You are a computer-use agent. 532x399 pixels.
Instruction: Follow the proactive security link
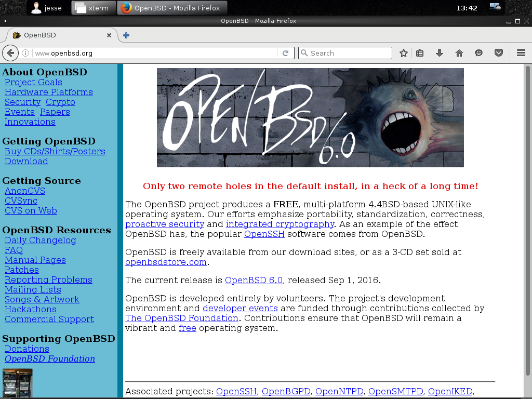(165, 224)
